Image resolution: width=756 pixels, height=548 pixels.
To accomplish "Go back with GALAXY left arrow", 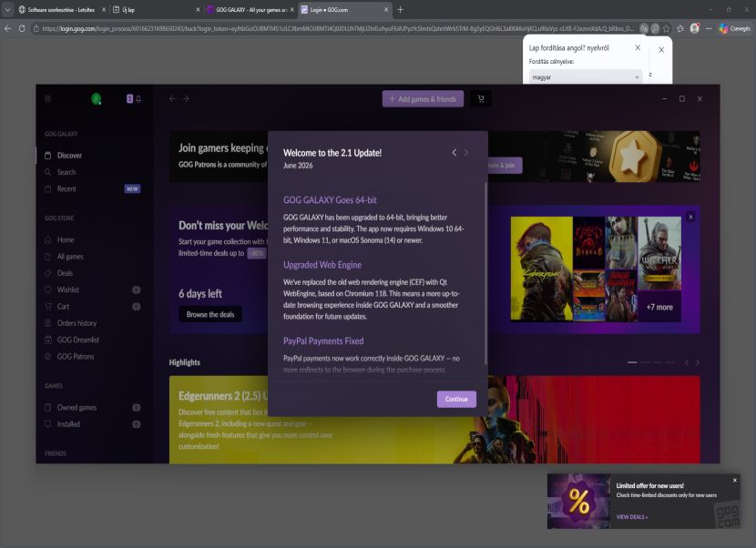I will click(172, 99).
